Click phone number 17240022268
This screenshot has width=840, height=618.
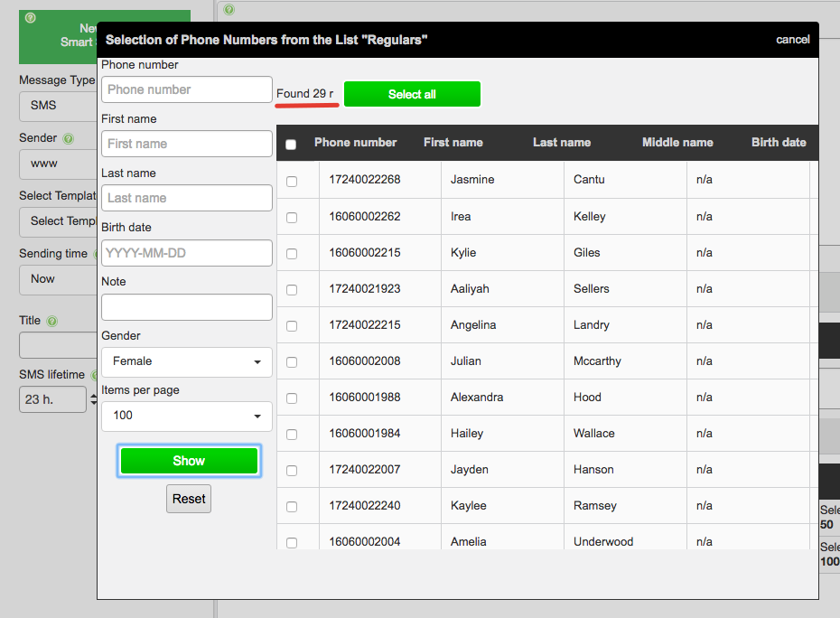point(365,180)
